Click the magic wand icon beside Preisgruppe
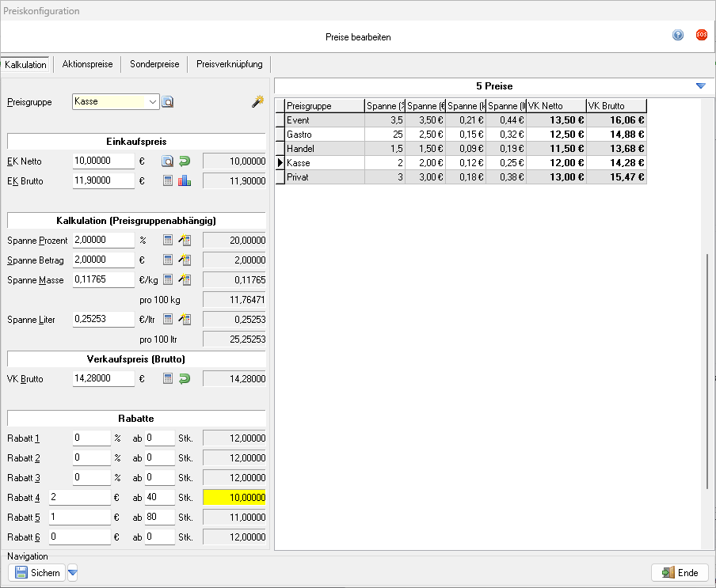The image size is (716, 588). point(257,101)
